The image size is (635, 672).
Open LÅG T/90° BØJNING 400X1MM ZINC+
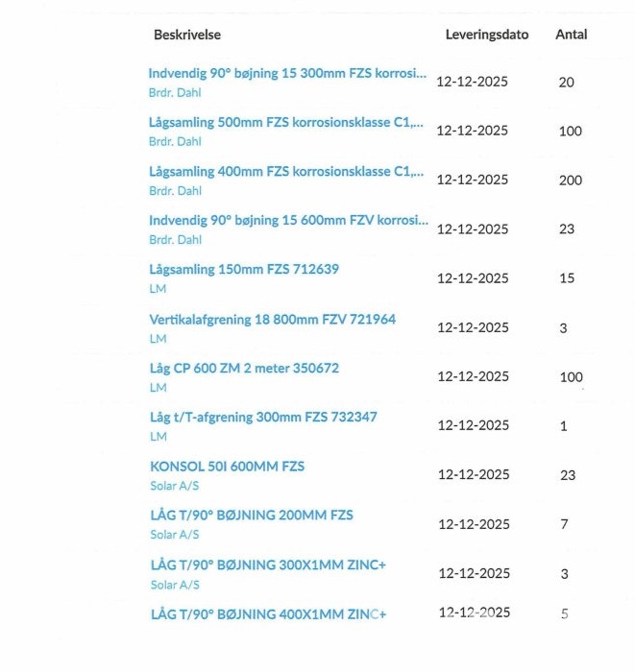268,613
